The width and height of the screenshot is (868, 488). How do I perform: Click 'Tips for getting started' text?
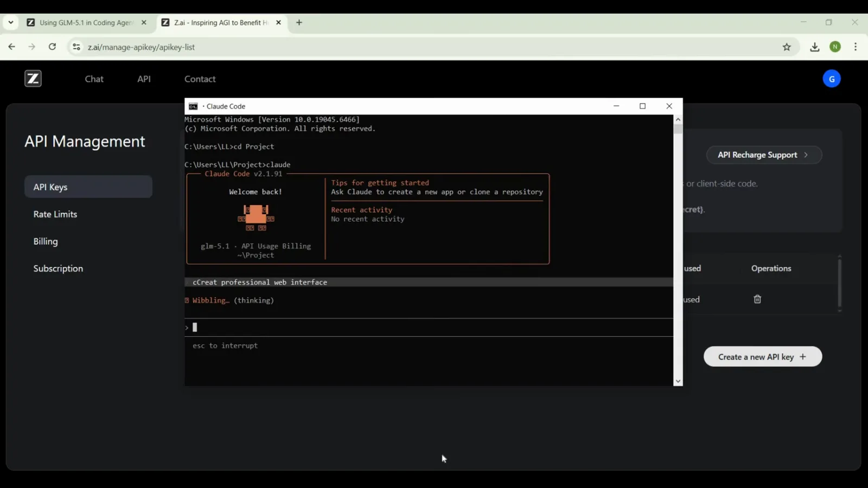(x=380, y=183)
